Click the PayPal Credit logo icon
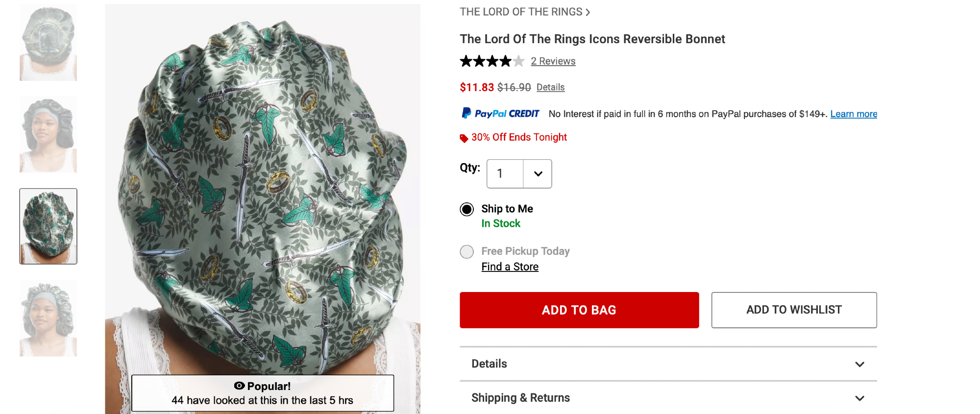The image size is (980, 414). click(500, 114)
